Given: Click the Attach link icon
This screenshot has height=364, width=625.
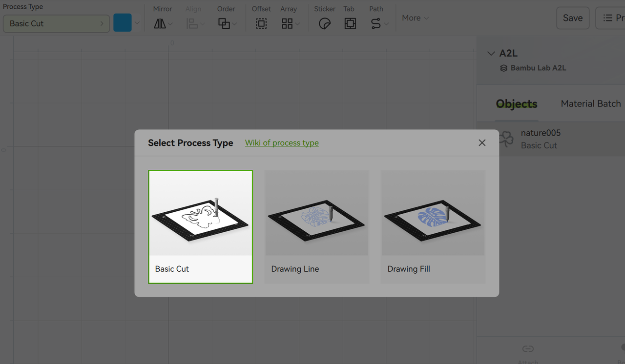Looking at the screenshot, I should 528,349.
